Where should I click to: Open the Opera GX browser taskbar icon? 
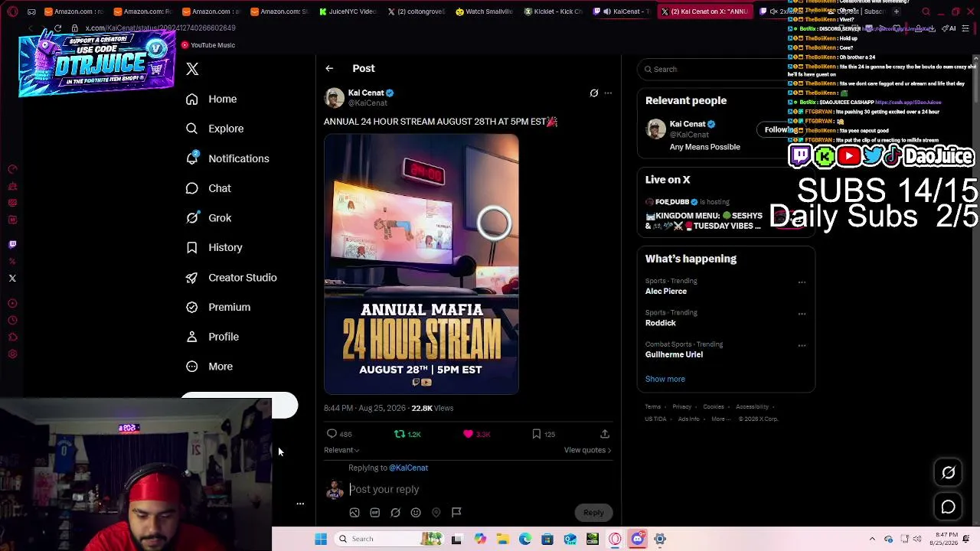[615, 539]
